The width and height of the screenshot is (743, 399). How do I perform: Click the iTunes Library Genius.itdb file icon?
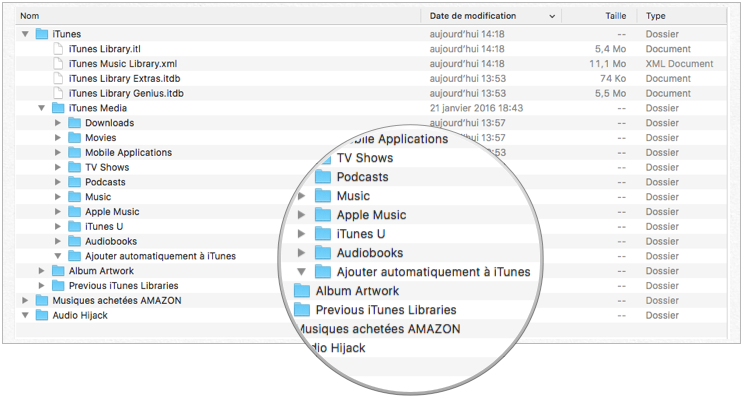tap(58, 93)
